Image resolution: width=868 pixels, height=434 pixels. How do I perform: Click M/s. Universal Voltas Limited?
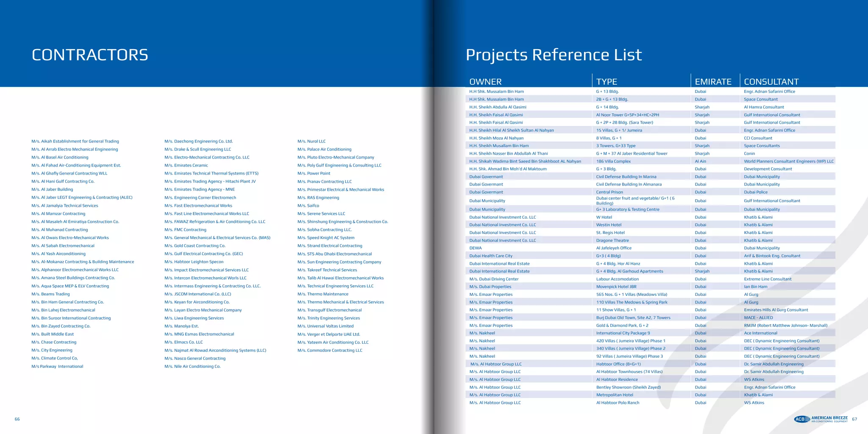pyautogui.click(x=325, y=326)
